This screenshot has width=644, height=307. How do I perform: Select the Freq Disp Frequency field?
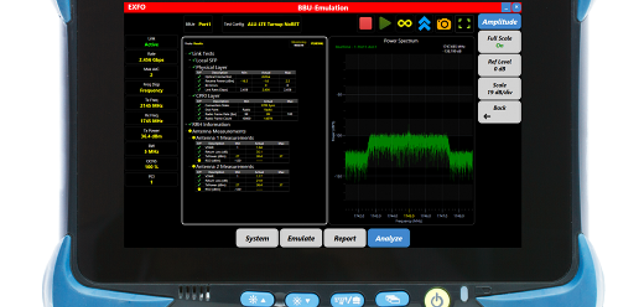pyautogui.click(x=151, y=87)
